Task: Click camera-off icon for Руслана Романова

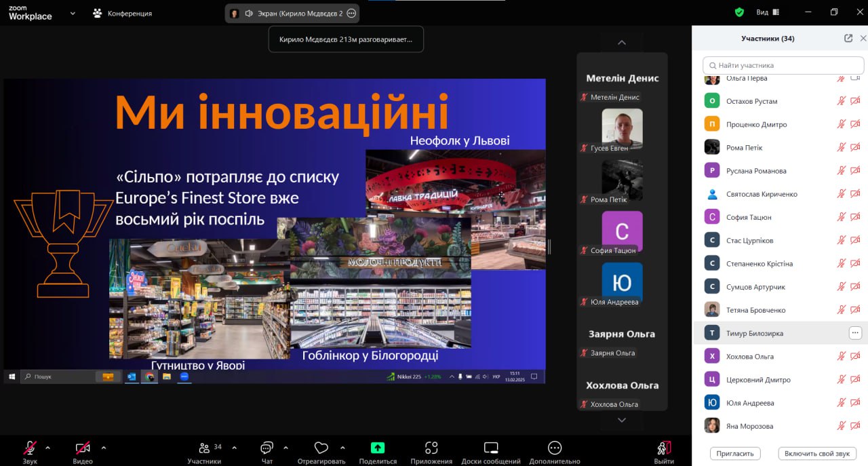Action: coord(855,171)
